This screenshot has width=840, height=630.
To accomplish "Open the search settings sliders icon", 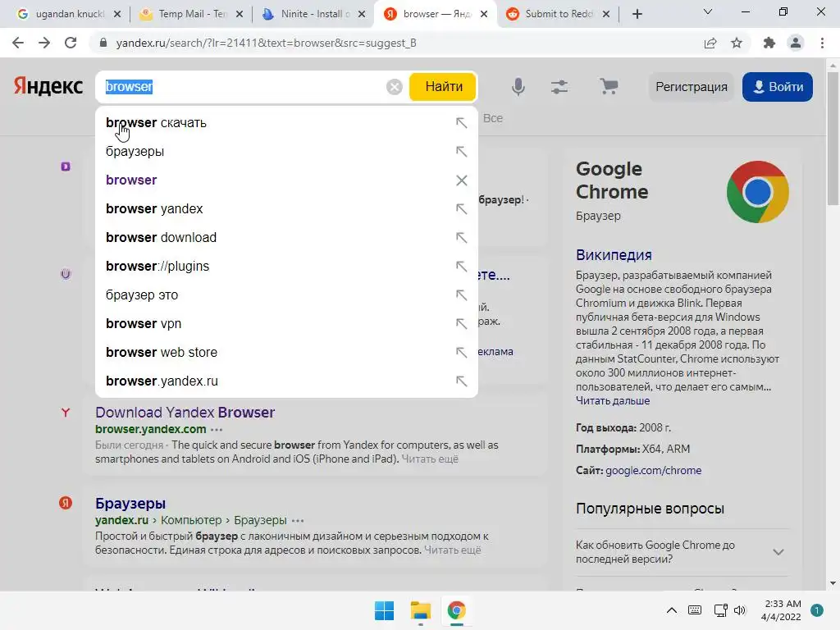I will [x=559, y=87].
